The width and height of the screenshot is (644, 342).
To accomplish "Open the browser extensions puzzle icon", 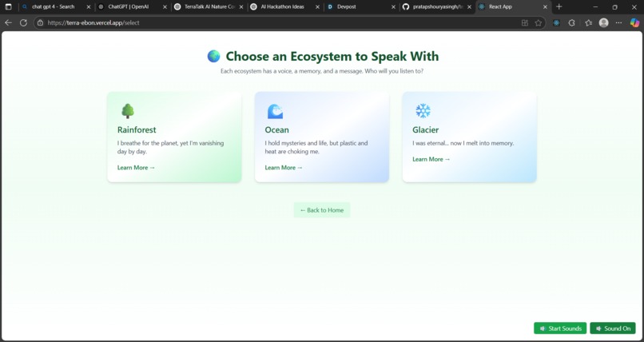I will point(571,23).
